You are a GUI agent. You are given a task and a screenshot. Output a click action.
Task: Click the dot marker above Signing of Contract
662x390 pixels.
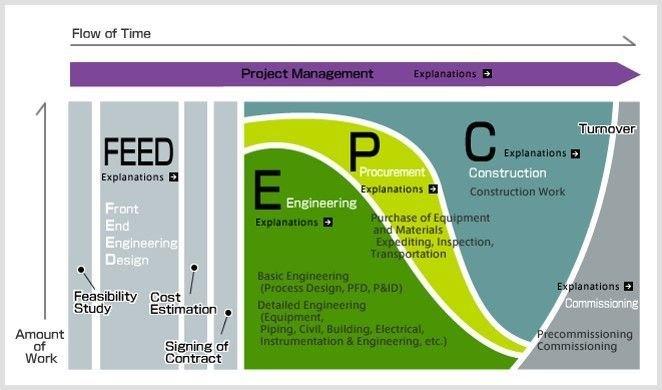[x=228, y=313]
